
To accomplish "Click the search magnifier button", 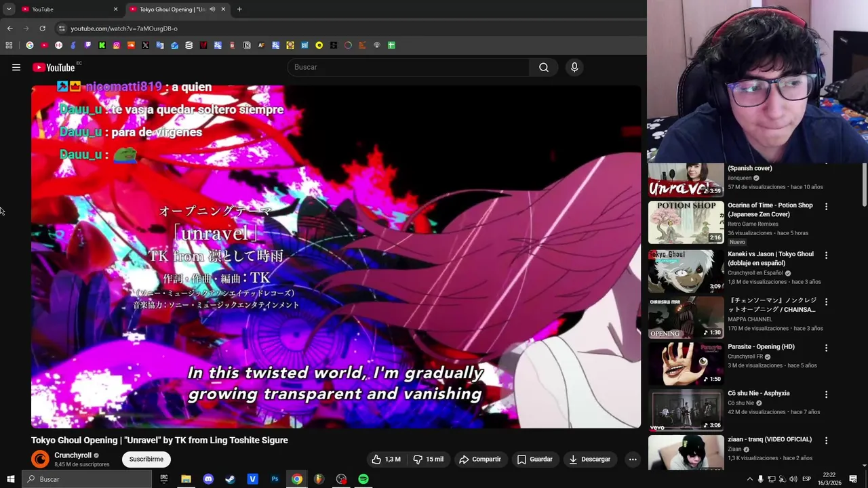I will 544,67.
